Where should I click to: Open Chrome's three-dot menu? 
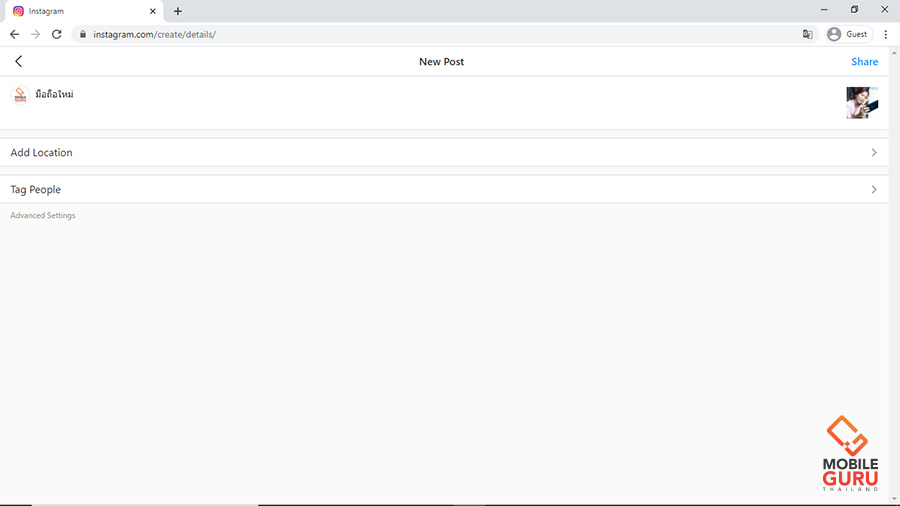pos(886,34)
